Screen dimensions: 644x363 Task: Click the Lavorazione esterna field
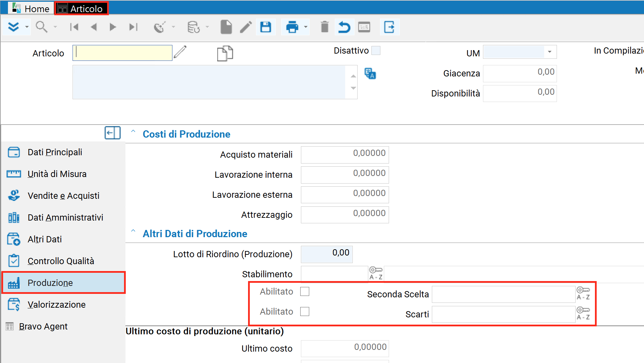345,195
